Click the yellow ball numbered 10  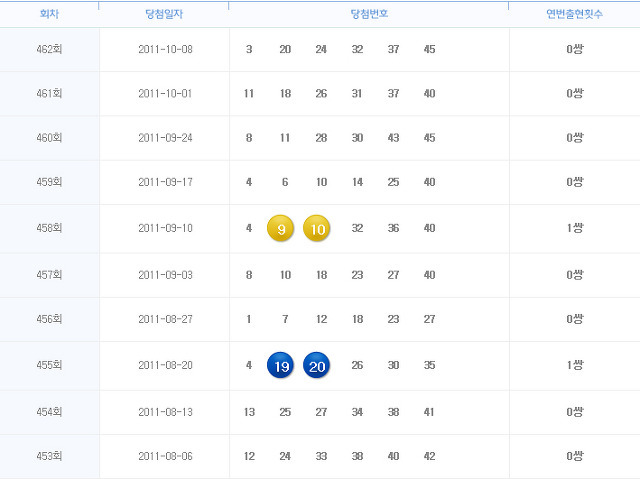[x=316, y=228]
